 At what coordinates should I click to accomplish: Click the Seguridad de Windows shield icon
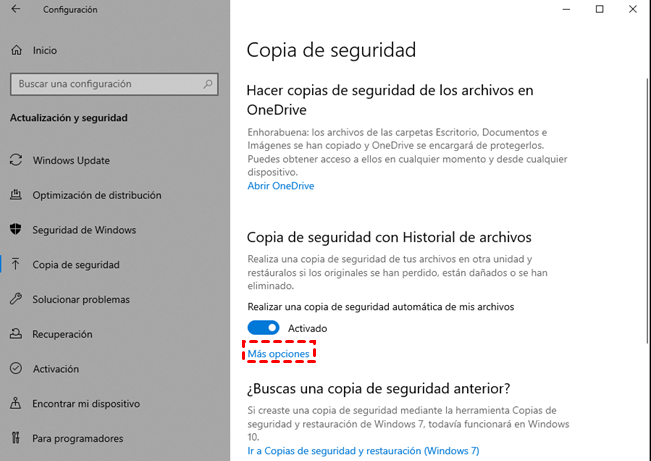point(16,229)
